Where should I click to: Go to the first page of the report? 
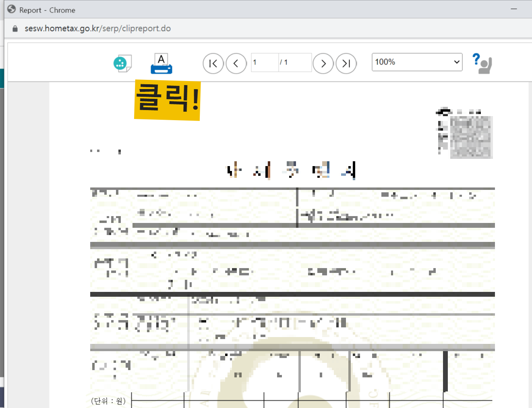point(213,63)
